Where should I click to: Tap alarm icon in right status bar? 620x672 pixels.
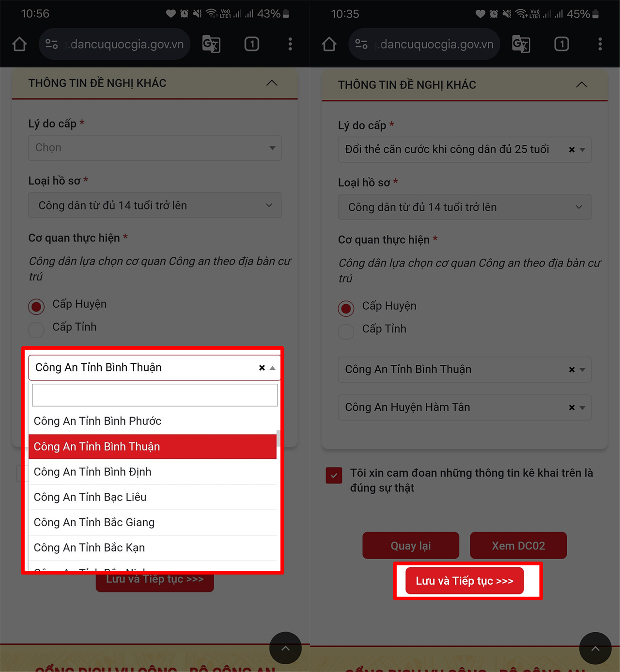coord(494,14)
